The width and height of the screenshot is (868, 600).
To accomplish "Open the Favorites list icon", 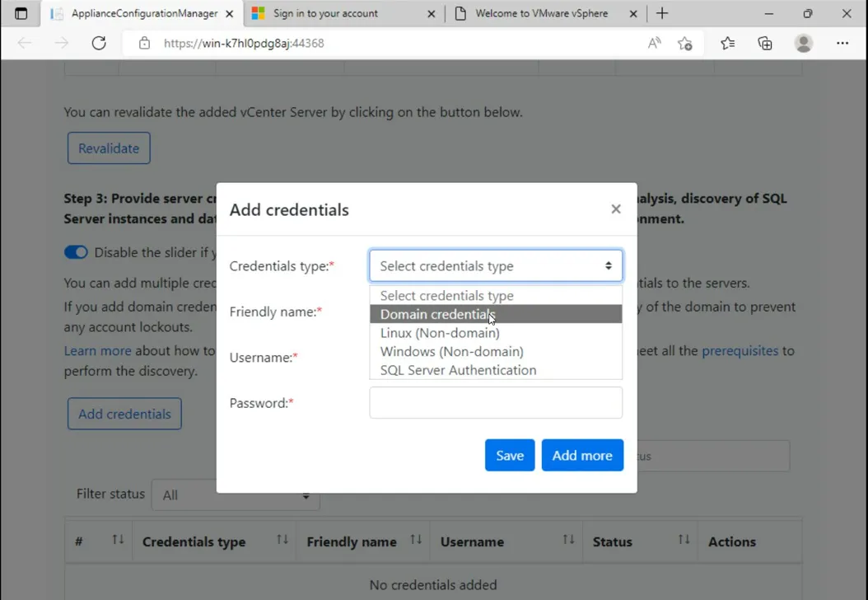I will (728, 43).
